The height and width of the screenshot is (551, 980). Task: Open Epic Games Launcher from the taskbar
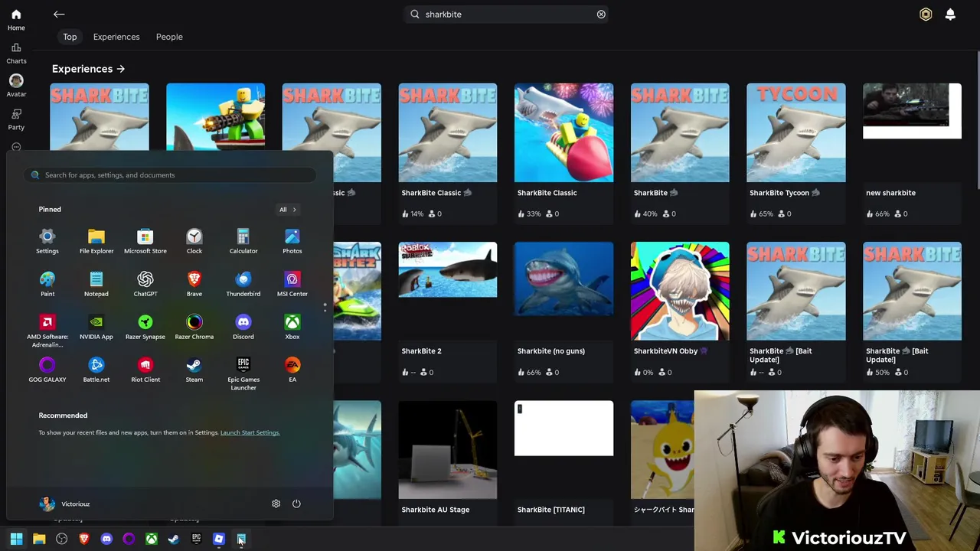pyautogui.click(x=196, y=539)
